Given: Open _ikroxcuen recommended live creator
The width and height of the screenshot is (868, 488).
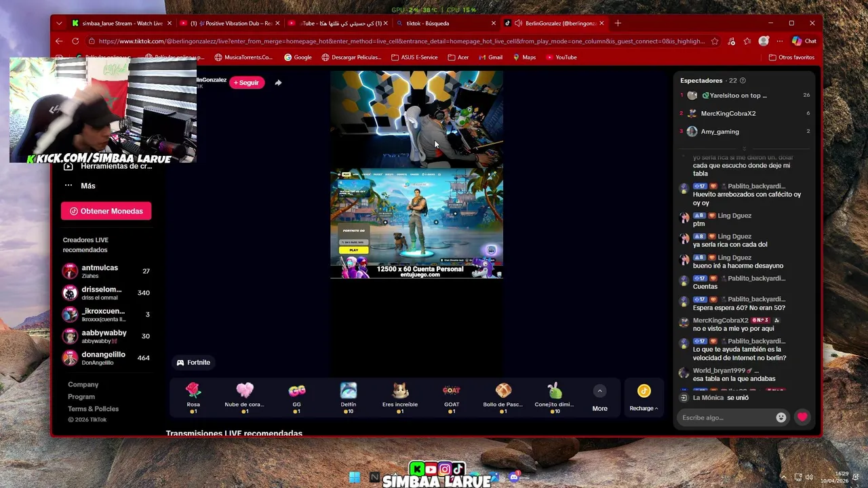Looking at the screenshot, I should point(106,314).
